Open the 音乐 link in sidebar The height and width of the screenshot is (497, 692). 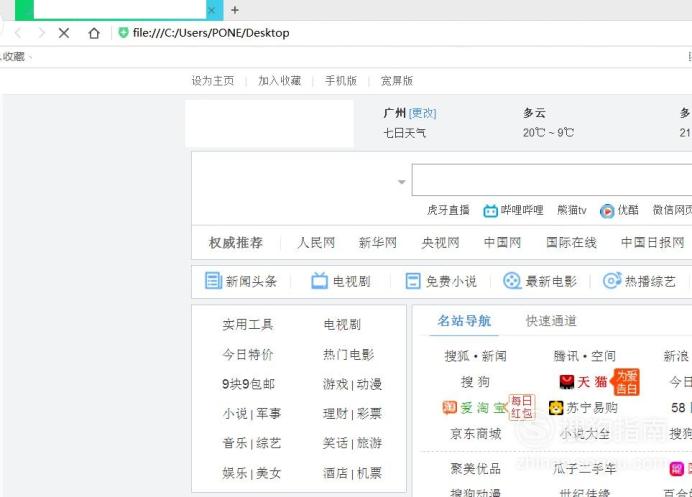point(235,443)
